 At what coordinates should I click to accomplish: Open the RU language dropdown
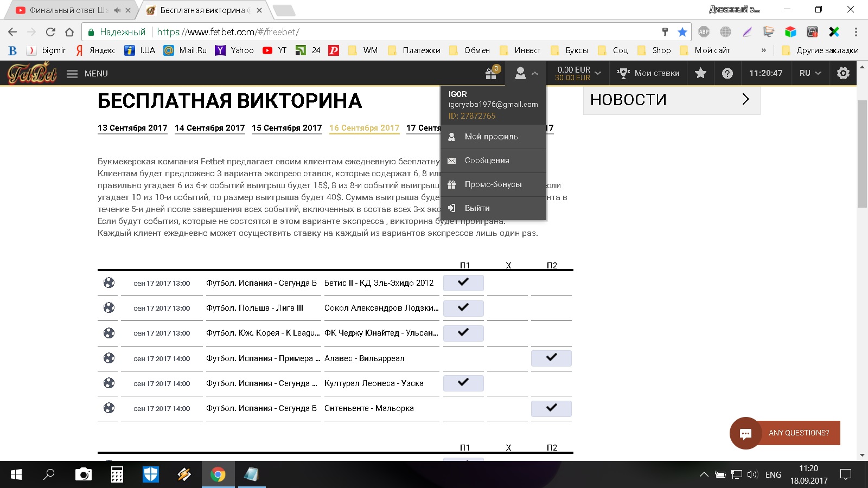(810, 73)
